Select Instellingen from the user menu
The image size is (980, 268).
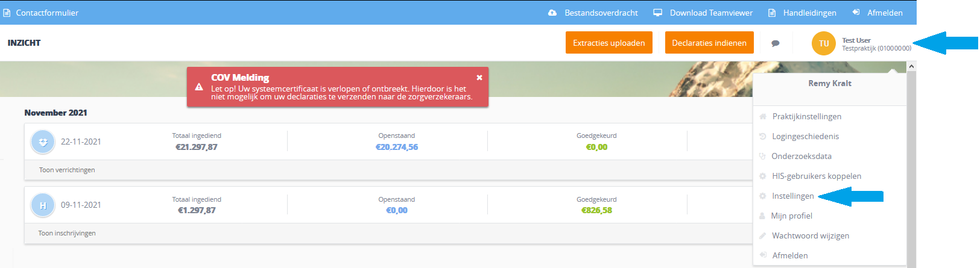(793, 196)
